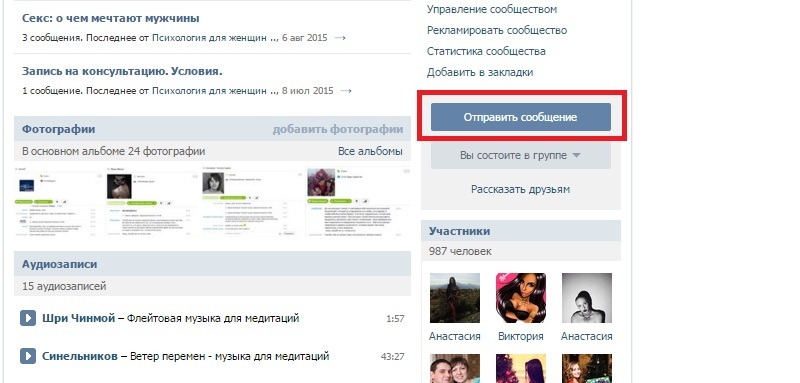
Task: Click 'Рассказать друзьям' link
Action: click(520, 189)
